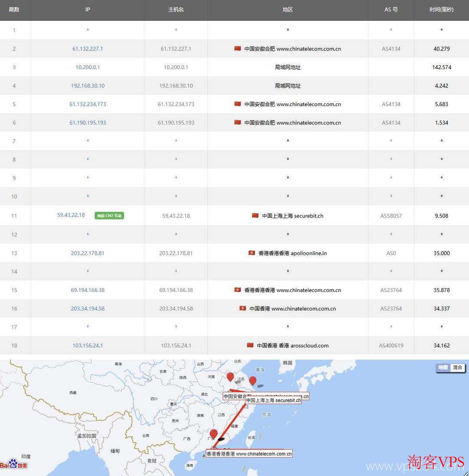Click the AS 号 column header
469x476 pixels.
[391, 10]
